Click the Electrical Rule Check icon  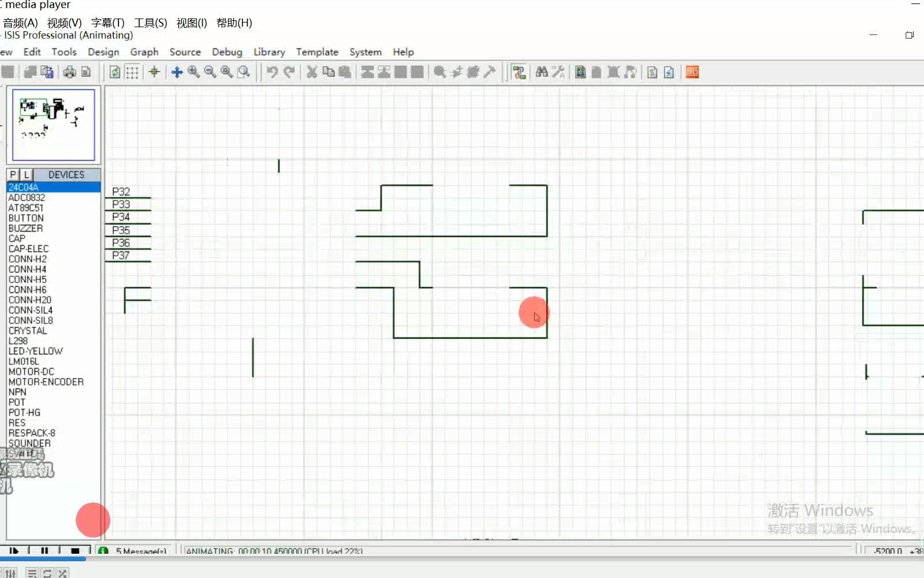pyautogui.click(x=669, y=72)
